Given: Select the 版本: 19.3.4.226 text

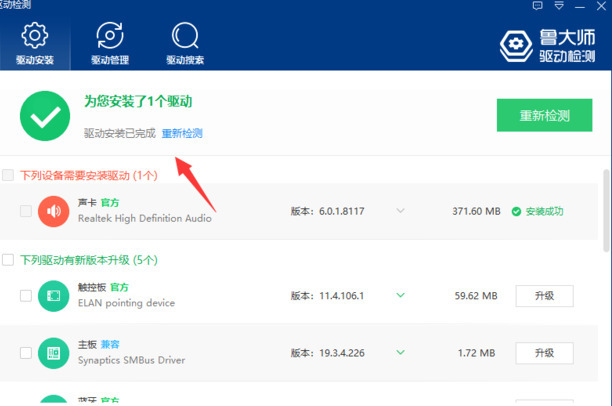Looking at the screenshot, I should [x=327, y=353].
